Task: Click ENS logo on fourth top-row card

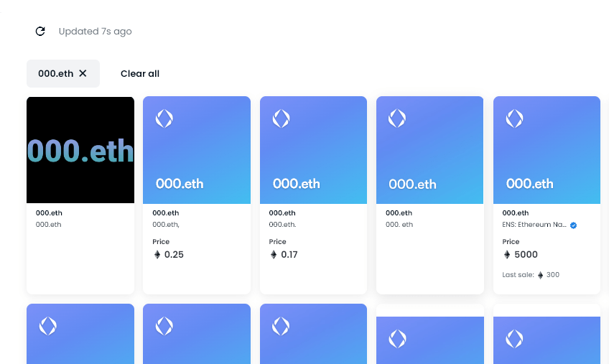Action: [397, 118]
